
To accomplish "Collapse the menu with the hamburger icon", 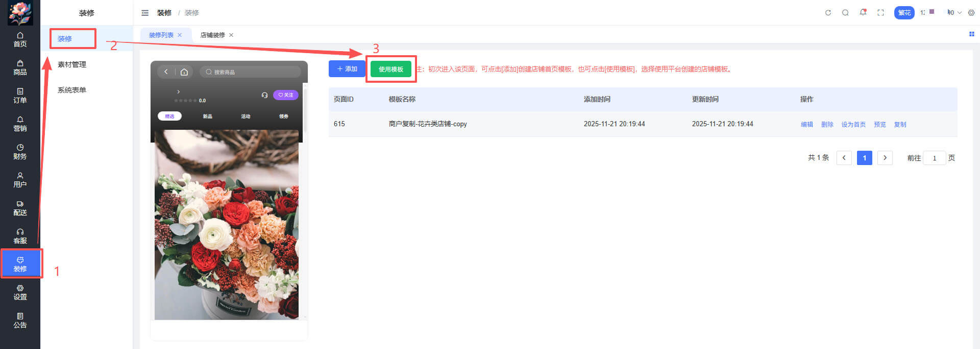I will coord(145,13).
